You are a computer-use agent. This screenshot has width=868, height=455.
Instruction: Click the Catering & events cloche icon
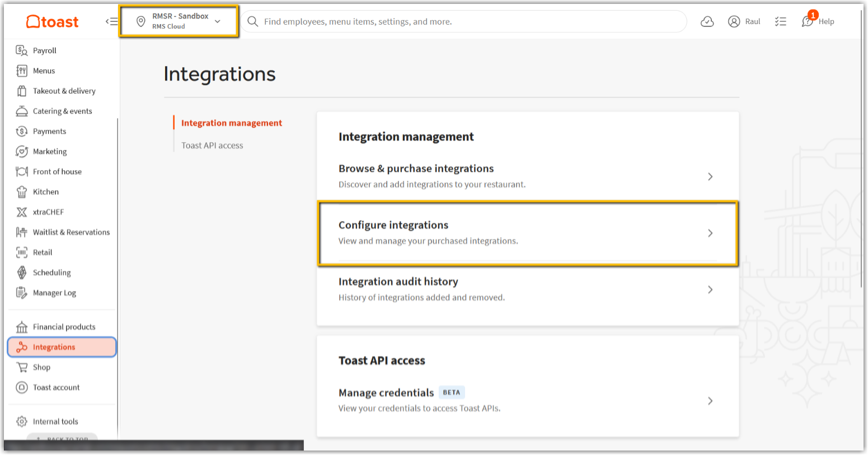22,111
